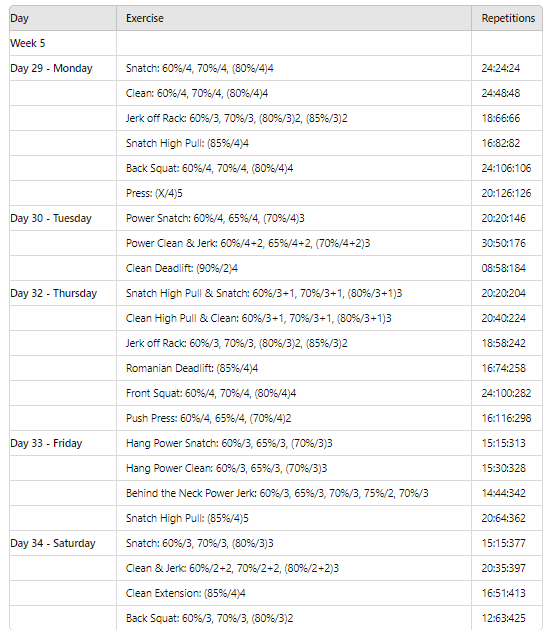Image resolution: width=548 pixels, height=632 pixels.
Task: Click the Power Clean & Jerk exercise cell
Action: click(294, 243)
